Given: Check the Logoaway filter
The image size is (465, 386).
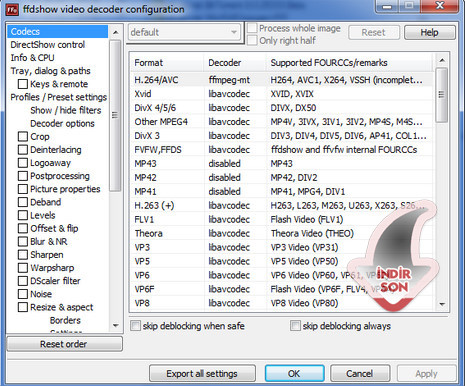Looking at the screenshot, I should [x=23, y=163].
